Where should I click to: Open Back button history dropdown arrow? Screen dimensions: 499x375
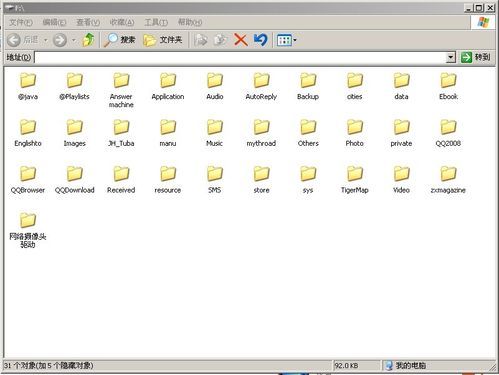(46, 40)
